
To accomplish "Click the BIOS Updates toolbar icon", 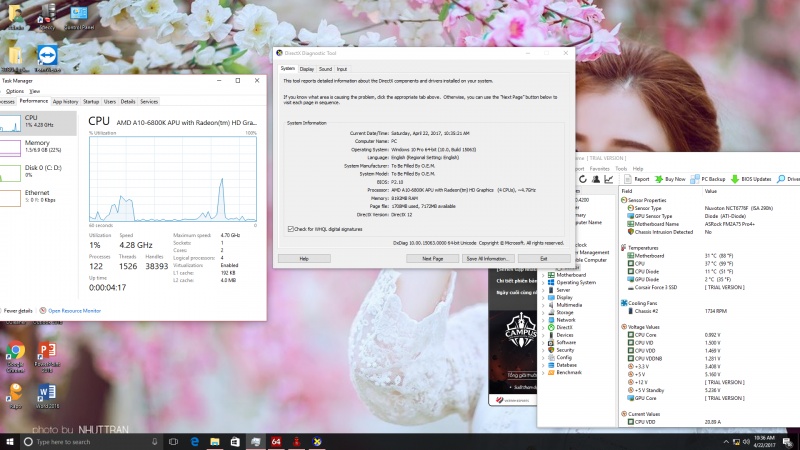I will pos(755,179).
